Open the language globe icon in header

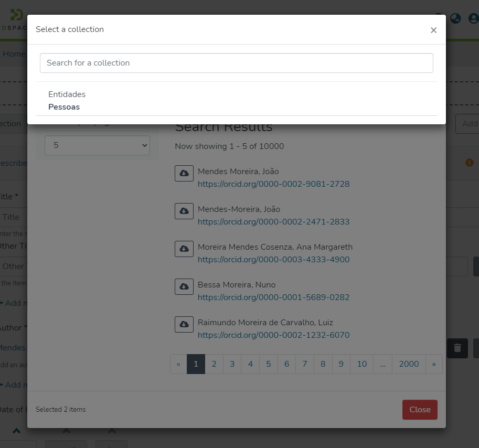point(455,18)
